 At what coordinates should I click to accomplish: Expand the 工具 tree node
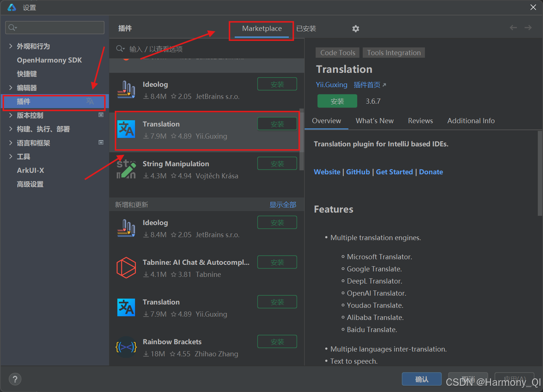point(11,156)
